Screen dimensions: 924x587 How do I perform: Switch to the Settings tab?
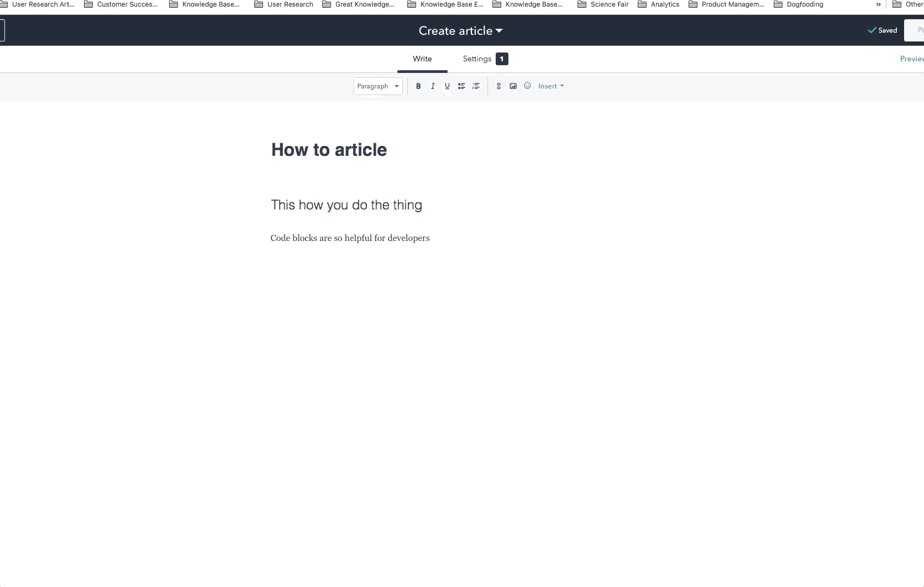[477, 59]
